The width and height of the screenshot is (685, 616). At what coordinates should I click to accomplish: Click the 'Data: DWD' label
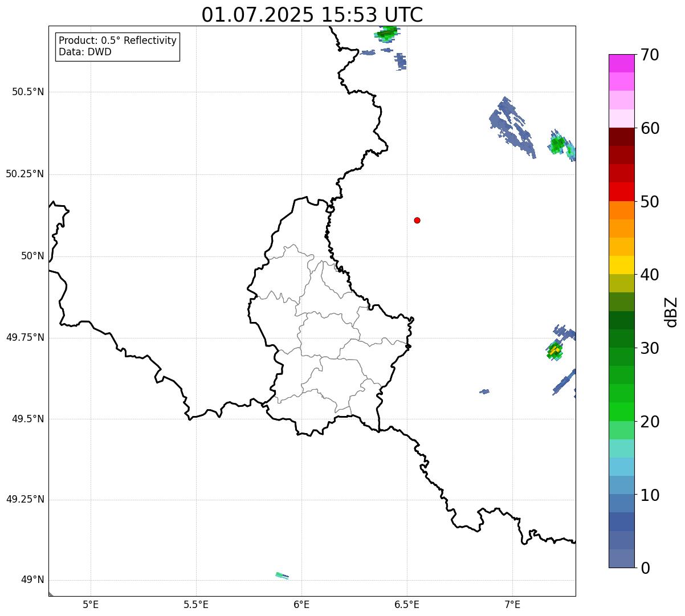click(x=85, y=52)
